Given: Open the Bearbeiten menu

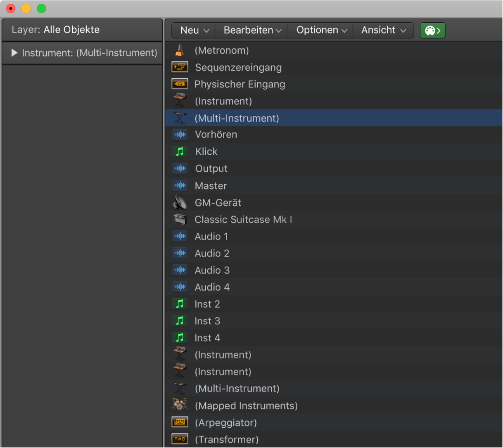Looking at the screenshot, I should point(252,31).
